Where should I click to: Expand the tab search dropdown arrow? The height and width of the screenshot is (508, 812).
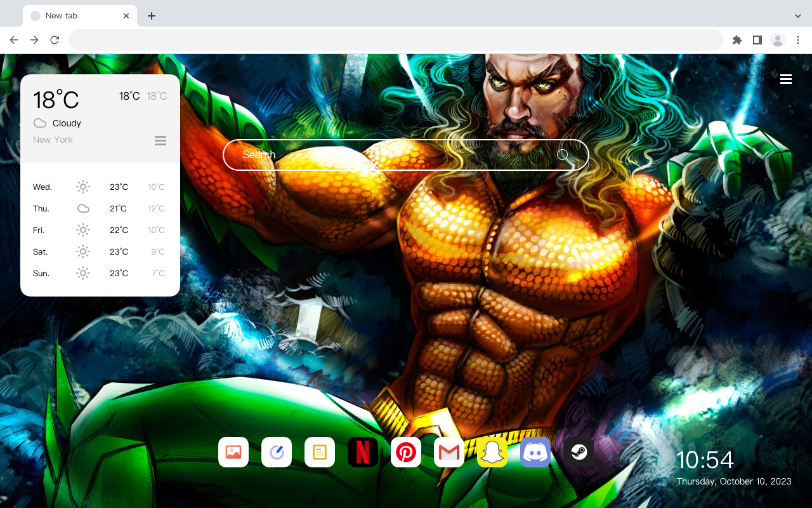798,16
